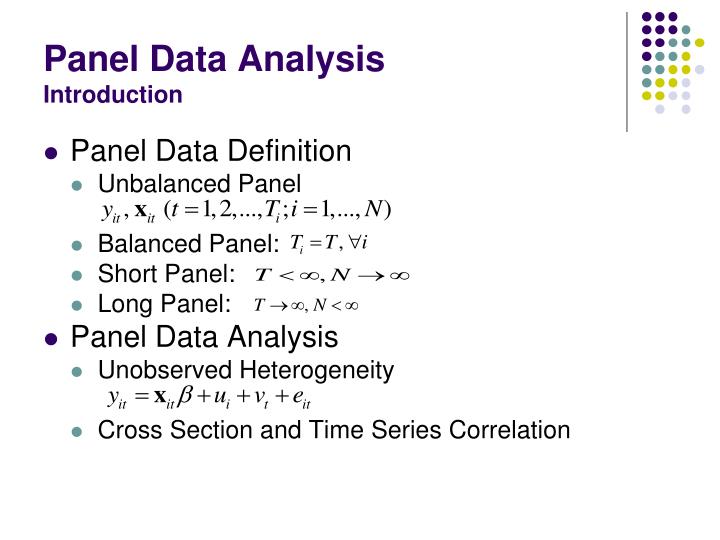Select the bullet beside Short Panel

pos(81,275)
